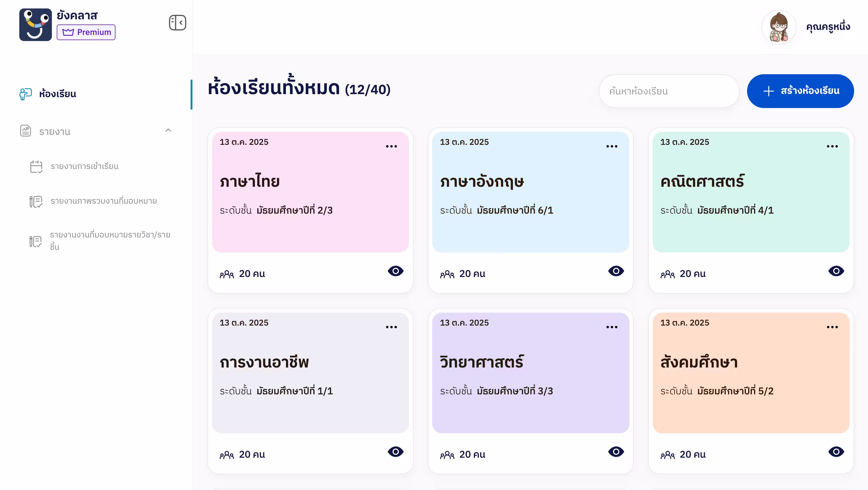Collapse the รายงาน menu chevron

[x=168, y=130]
